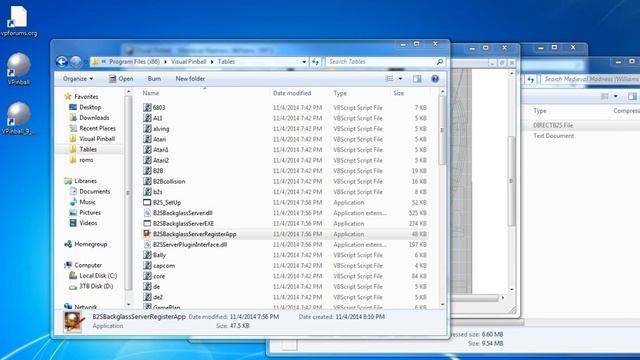The image size is (640, 360).
Task: Open the Videos library
Action: point(83,223)
